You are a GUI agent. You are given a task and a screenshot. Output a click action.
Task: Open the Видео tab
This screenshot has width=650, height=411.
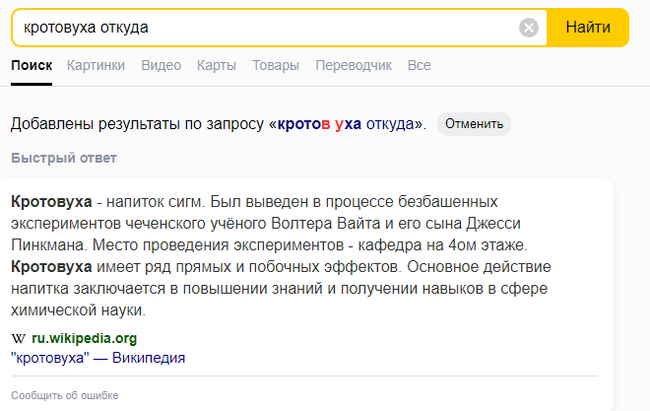click(161, 66)
